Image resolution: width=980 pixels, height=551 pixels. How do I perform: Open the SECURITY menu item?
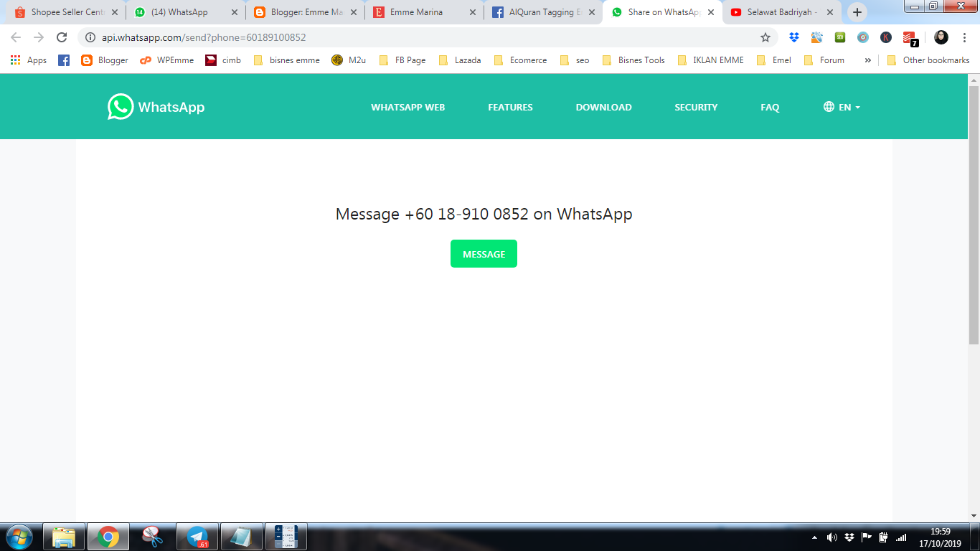coord(696,107)
